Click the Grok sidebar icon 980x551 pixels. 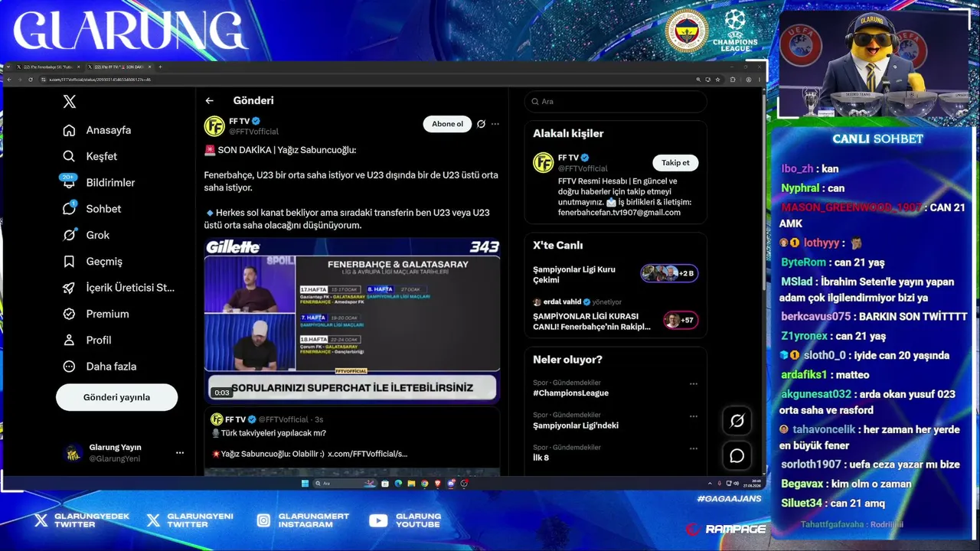(x=70, y=235)
